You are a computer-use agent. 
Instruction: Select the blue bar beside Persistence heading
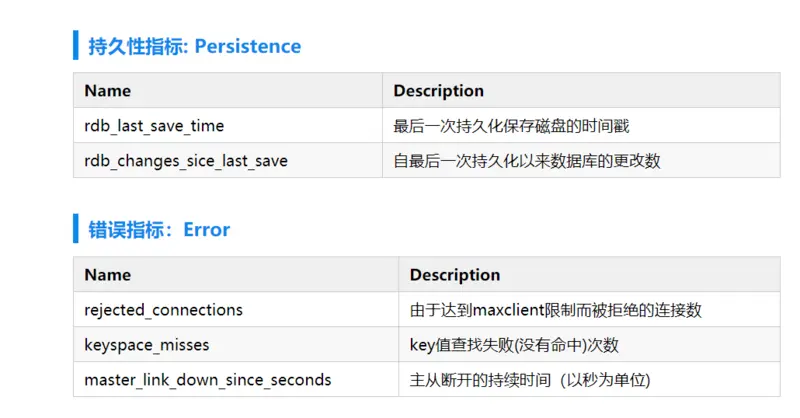(76, 45)
